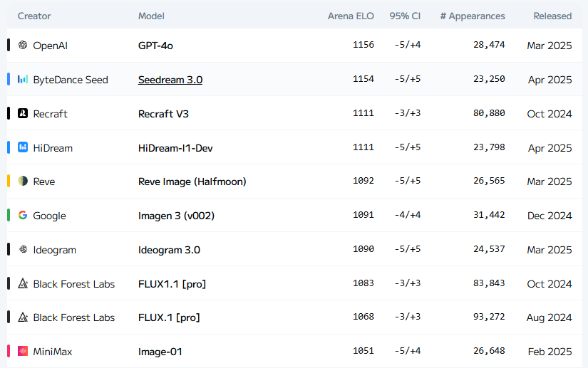Click the MiniMax creator name
The height and width of the screenshot is (368, 588).
pyautogui.click(x=53, y=352)
